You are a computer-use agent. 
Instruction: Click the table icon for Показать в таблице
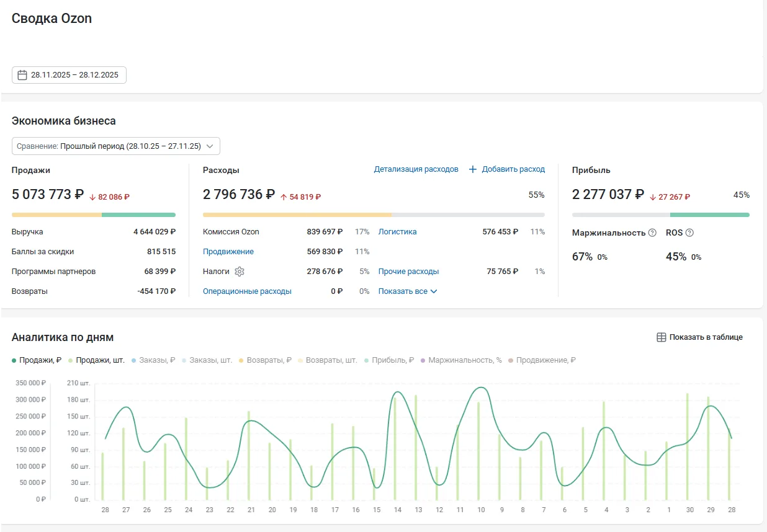point(662,337)
